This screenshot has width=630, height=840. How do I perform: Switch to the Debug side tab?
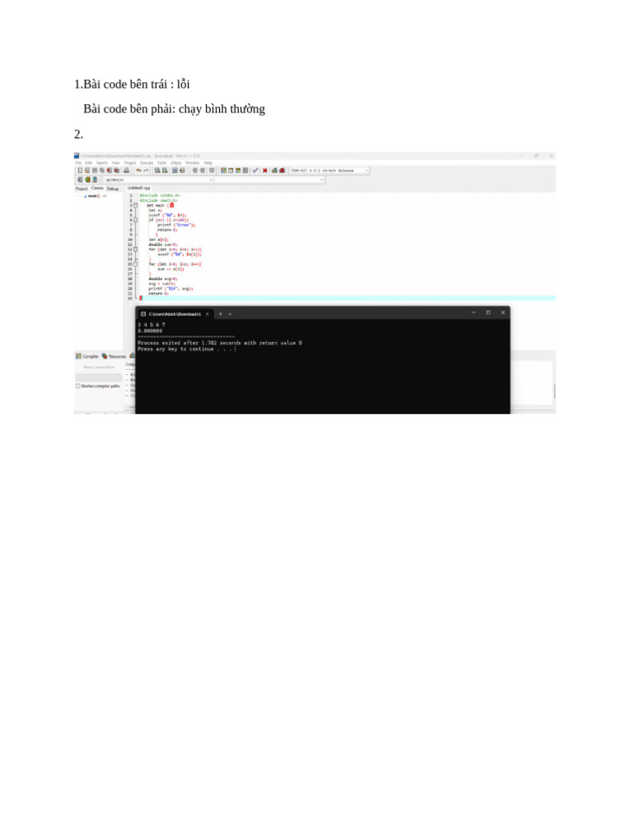112,189
